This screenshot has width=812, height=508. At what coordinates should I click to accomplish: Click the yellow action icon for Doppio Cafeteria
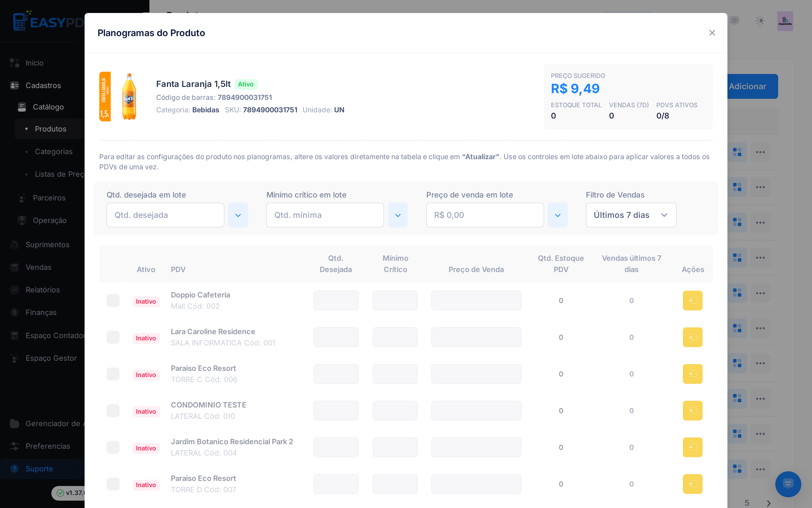click(x=692, y=300)
